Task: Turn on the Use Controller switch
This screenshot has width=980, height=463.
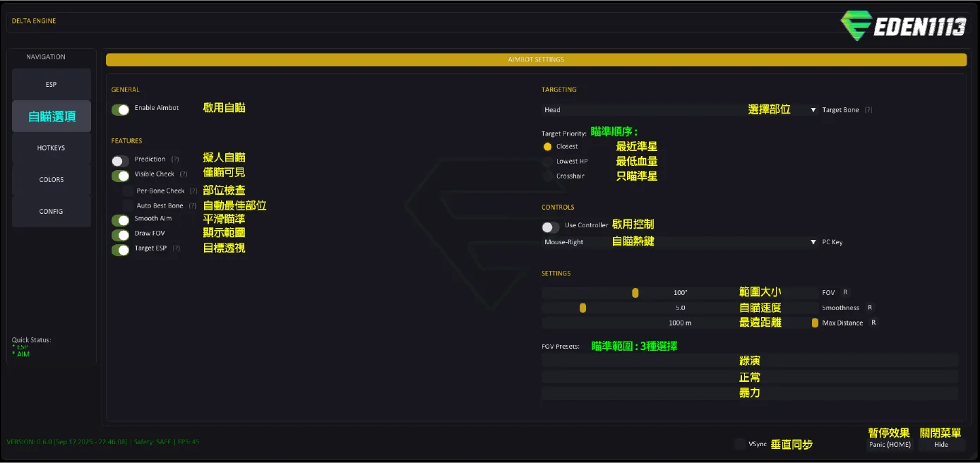Action: point(551,227)
